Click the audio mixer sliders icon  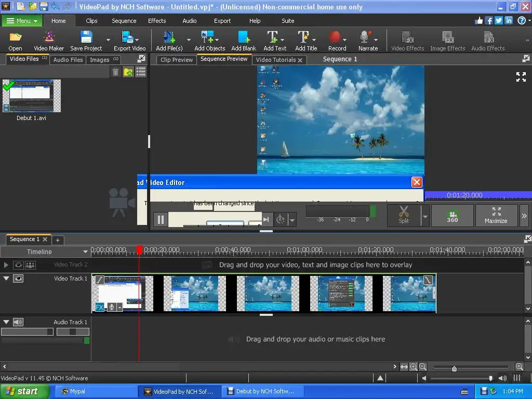[x=517, y=378]
